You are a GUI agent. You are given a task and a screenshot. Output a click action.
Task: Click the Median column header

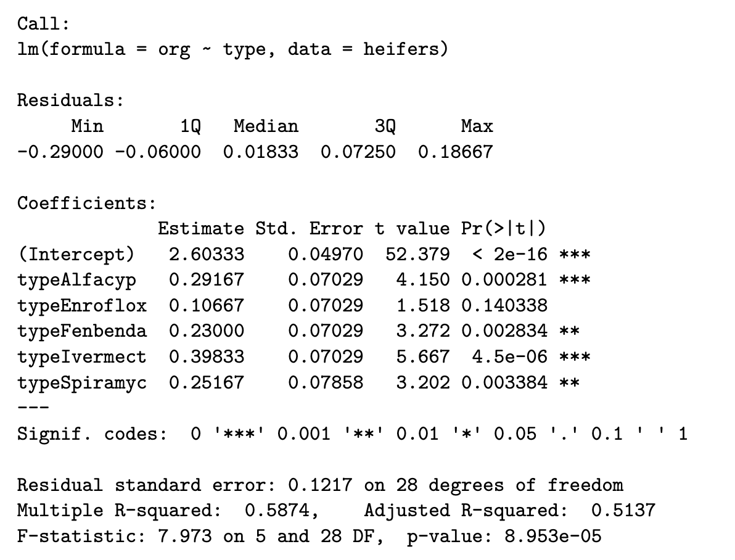266,126
